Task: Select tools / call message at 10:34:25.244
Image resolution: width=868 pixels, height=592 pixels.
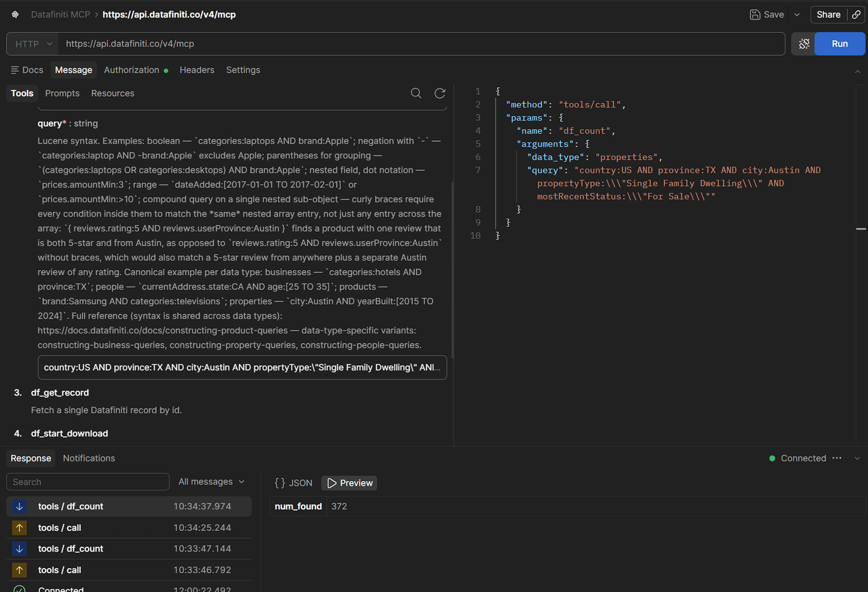Action: click(x=129, y=528)
